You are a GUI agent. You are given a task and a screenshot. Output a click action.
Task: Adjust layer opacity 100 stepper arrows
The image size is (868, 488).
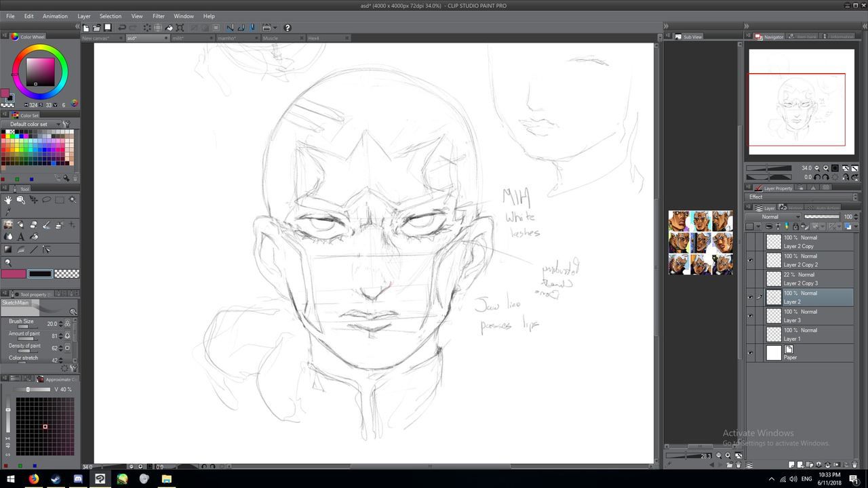coord(856,217)
